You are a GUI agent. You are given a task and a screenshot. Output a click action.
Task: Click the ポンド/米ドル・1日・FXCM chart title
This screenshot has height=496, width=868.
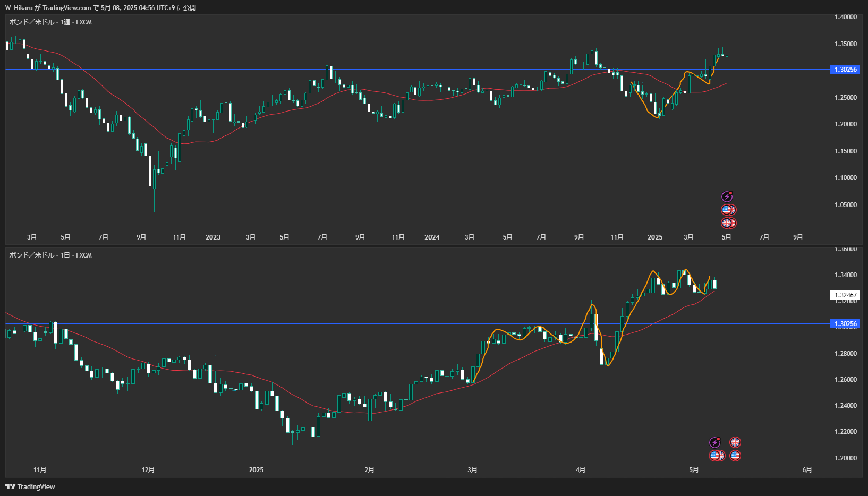click(x=50, y=255)
